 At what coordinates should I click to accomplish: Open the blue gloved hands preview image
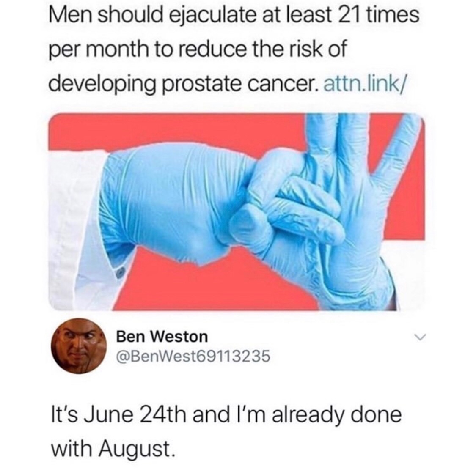tap(237, 212)
